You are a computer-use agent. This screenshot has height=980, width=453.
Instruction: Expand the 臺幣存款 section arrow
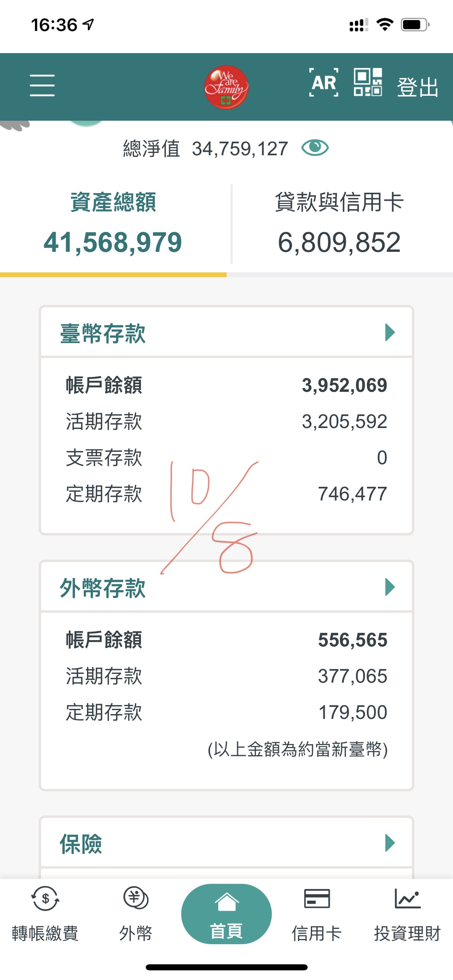click(x=389, y=332)
